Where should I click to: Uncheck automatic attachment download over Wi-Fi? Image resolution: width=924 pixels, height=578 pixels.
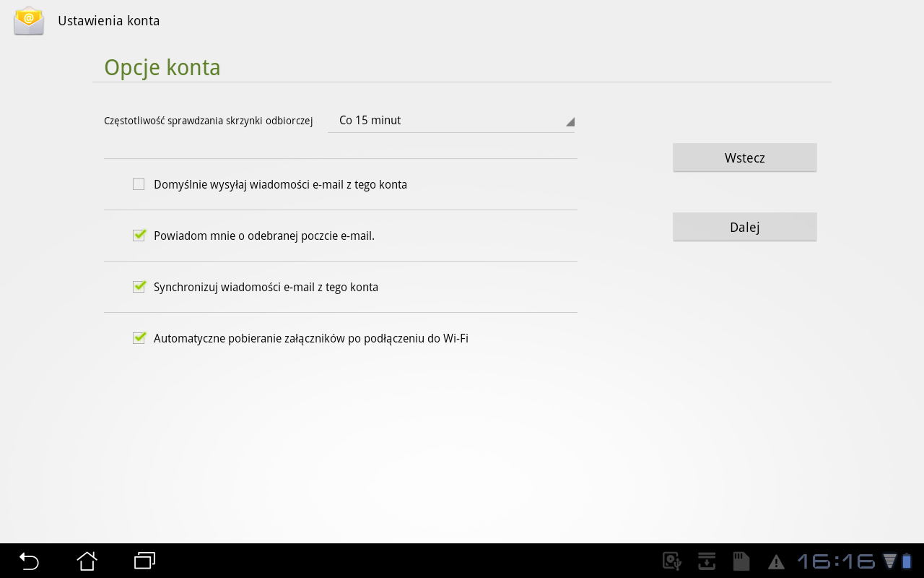click(139, 337)
